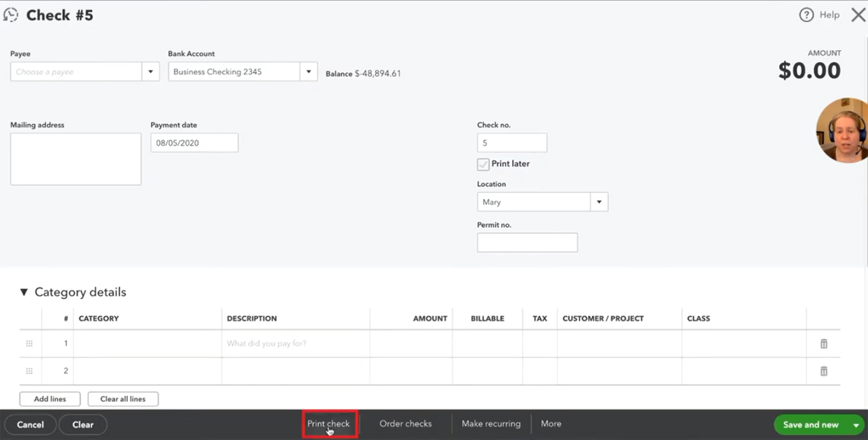
Task: Open the recent transactions clock icon
Action: coord(11,15)
